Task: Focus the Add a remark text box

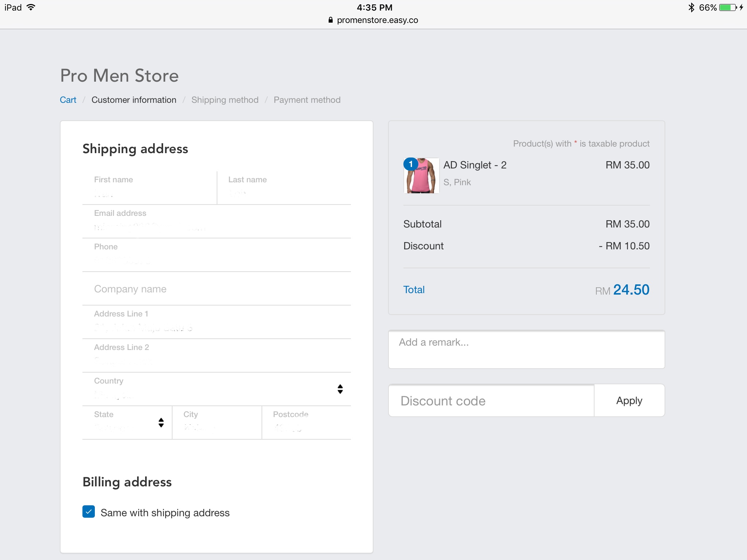Action: click(526, 349)
